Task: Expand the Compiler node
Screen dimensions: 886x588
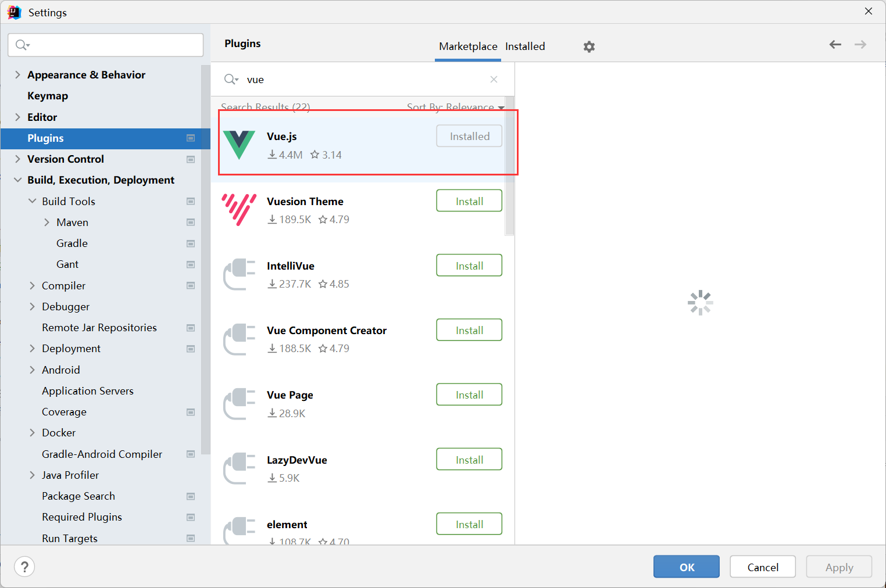Action: pos(32,285)
